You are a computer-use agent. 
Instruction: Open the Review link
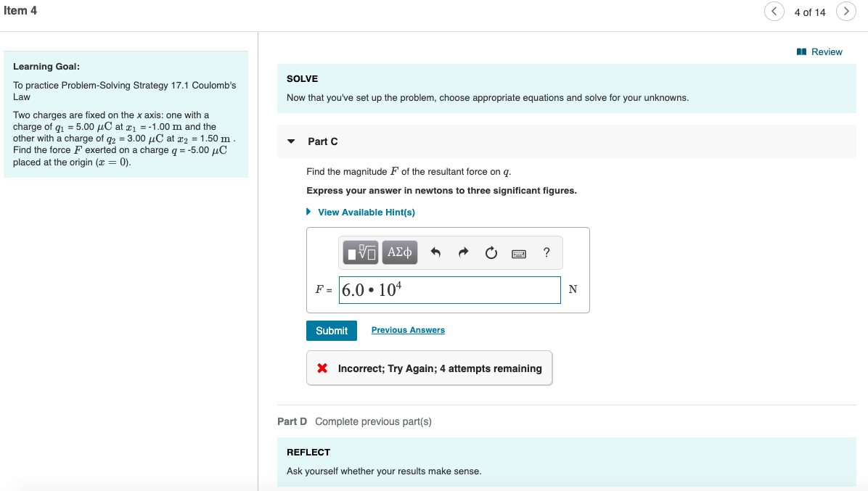pos(827,52)
